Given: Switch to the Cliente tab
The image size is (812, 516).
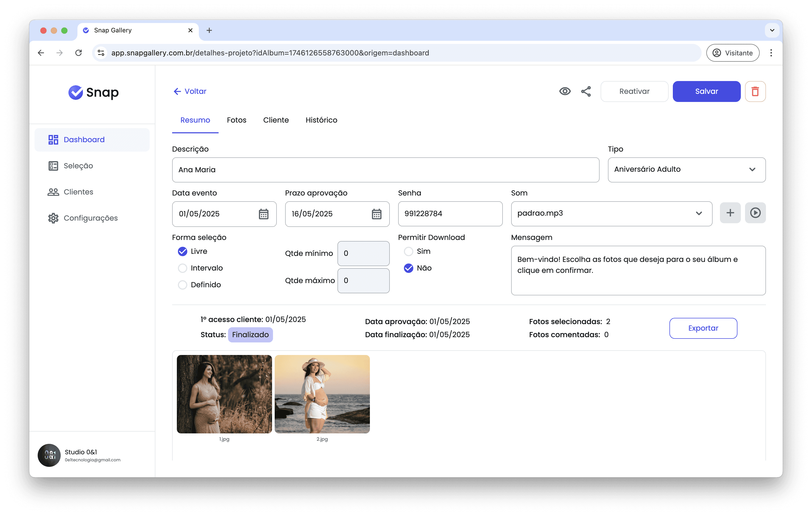Looking at the screenshot, I should [276, 120].
